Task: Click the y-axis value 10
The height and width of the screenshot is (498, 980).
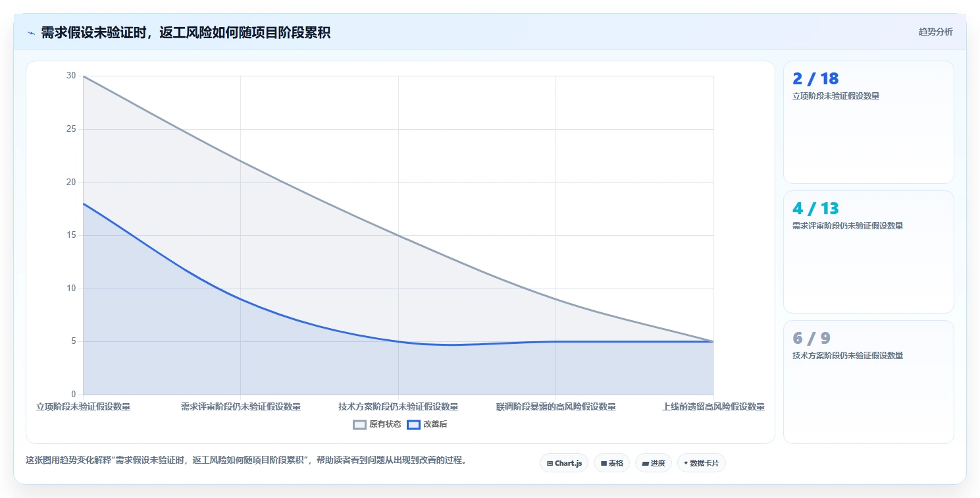Action: pos(71,289)
